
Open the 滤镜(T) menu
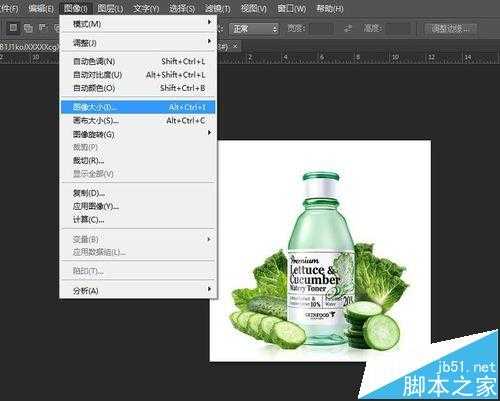[218, 8]
